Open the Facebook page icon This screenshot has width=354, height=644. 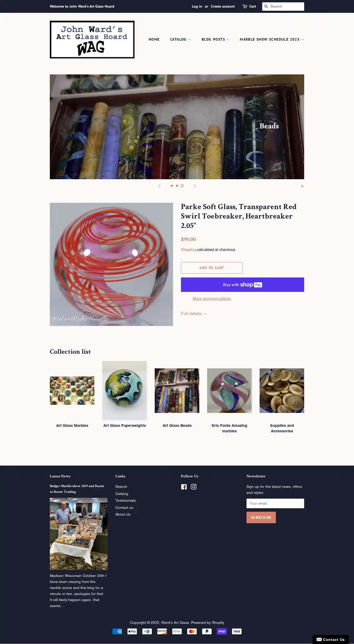[184, 487]
